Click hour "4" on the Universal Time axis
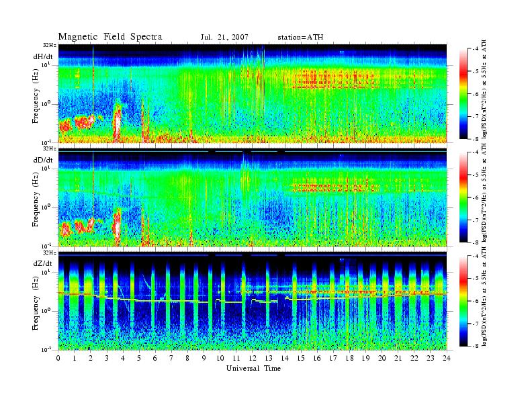532x411 pixels. (123, 358)
